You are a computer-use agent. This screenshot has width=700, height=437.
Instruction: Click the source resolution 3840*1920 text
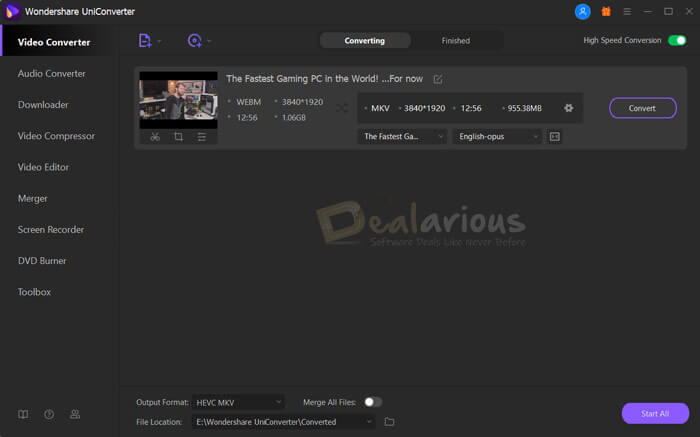pyautogui.click(x=302, y=102)
